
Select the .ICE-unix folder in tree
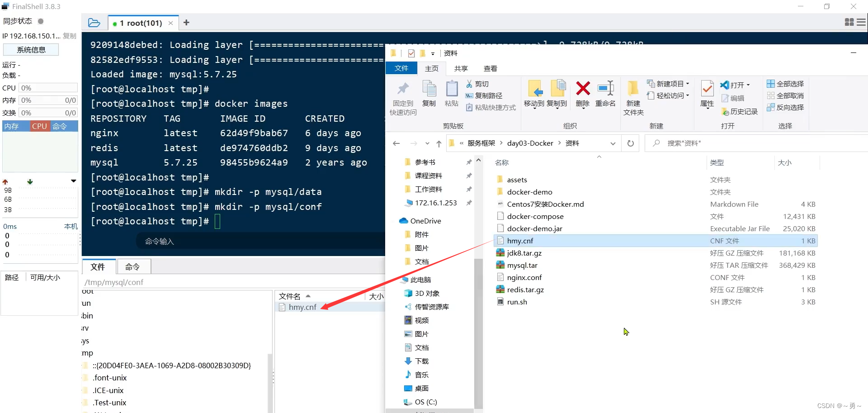(x=108, y=390)
